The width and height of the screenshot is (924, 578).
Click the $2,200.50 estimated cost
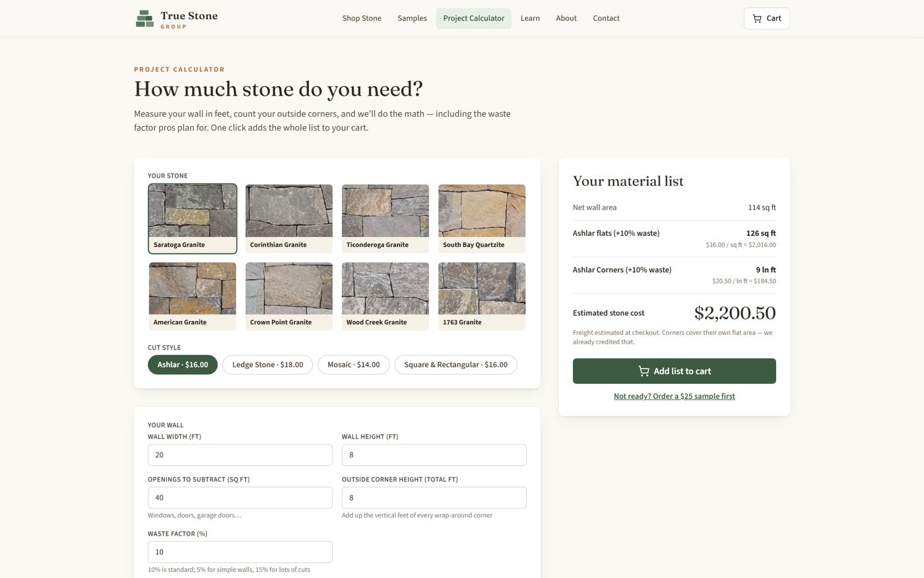tap(735, 313)
